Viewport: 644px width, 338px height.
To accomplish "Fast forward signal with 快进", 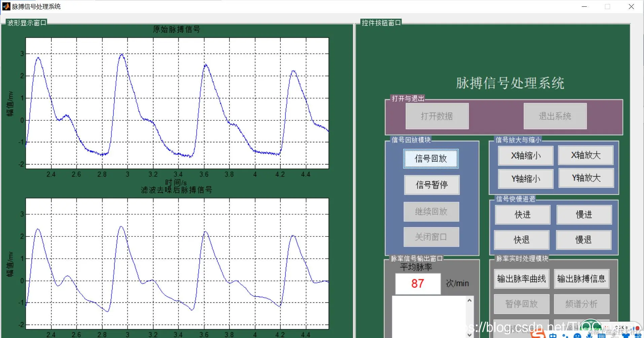I will pyautogui.click(x=523, y=215).
